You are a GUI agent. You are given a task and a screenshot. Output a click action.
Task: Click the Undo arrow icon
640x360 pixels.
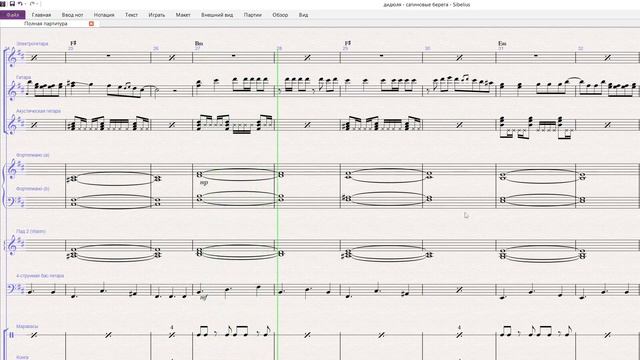[20, 4]
